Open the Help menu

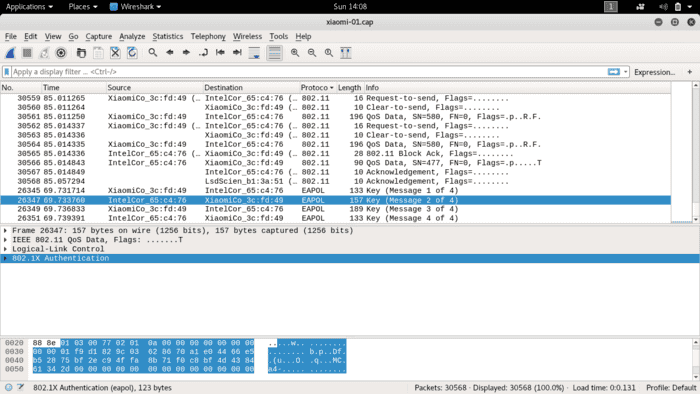point(303,37)
